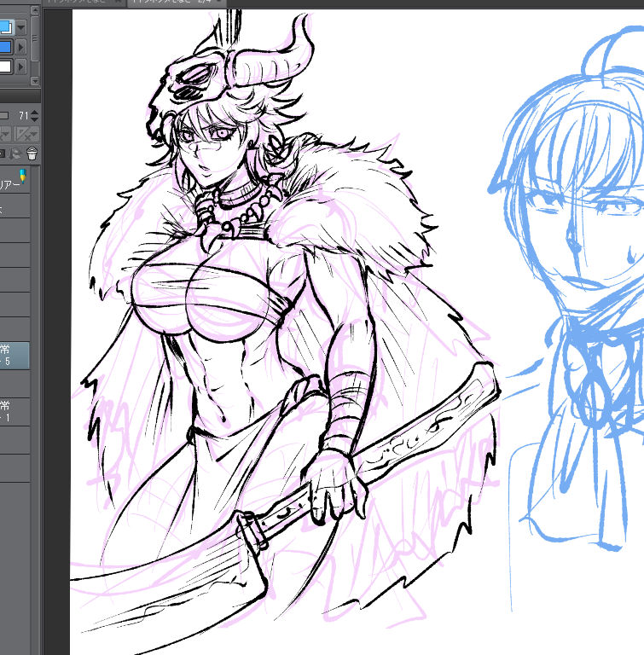Click right arrow next to white color swatch
This screenshot has height=655, width=644.
[20, 67]
